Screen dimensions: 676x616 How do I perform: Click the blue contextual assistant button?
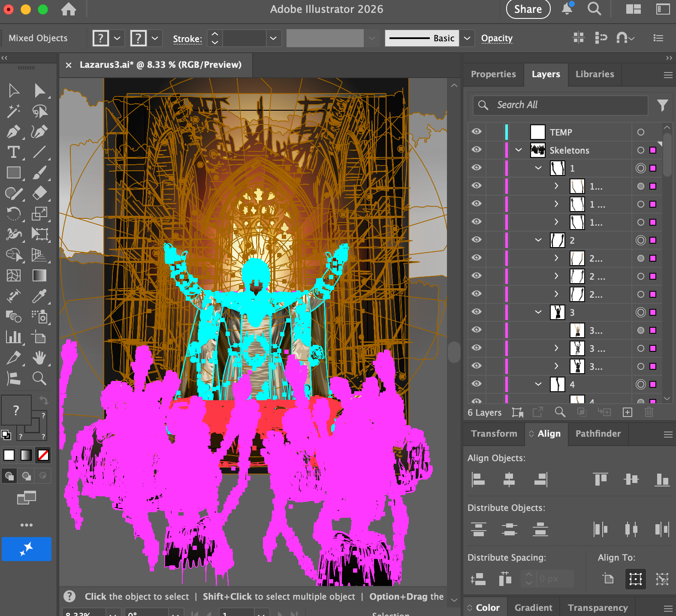tap(27, 549)
